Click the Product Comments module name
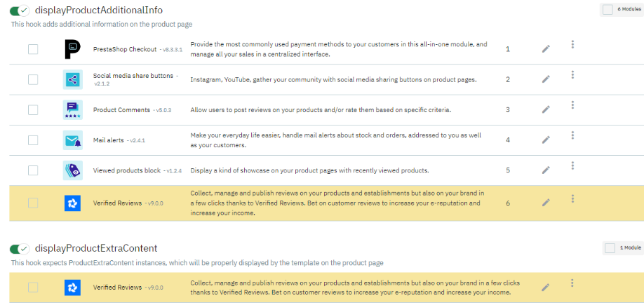Viewport: 644px width, 305px height. coord(121,110)
